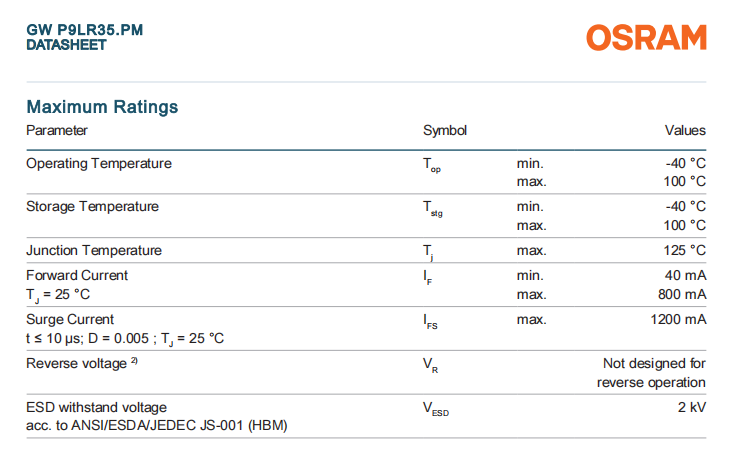Click the 800 mA forward current value

click(680, 294)
